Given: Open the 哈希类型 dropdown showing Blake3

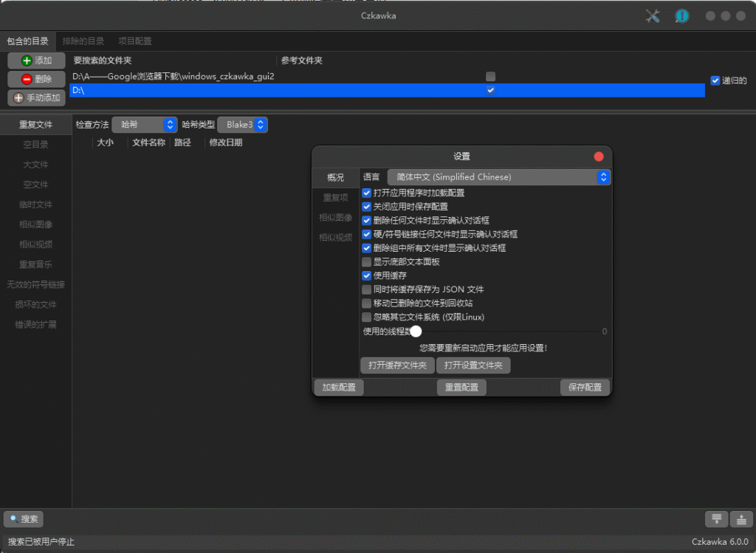Looking at the screenshot, I should coord(242,125).
